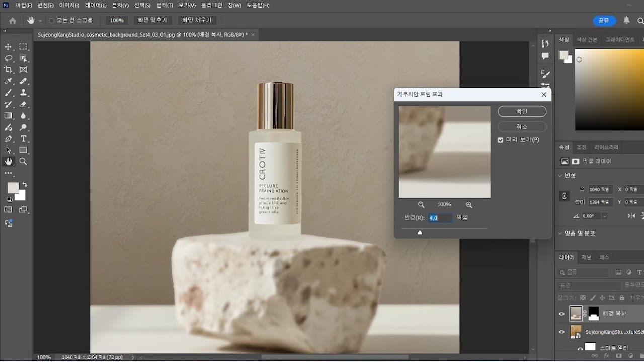Open the 파일(F) menu
644x362 pixels.
[x=23, y=5]
